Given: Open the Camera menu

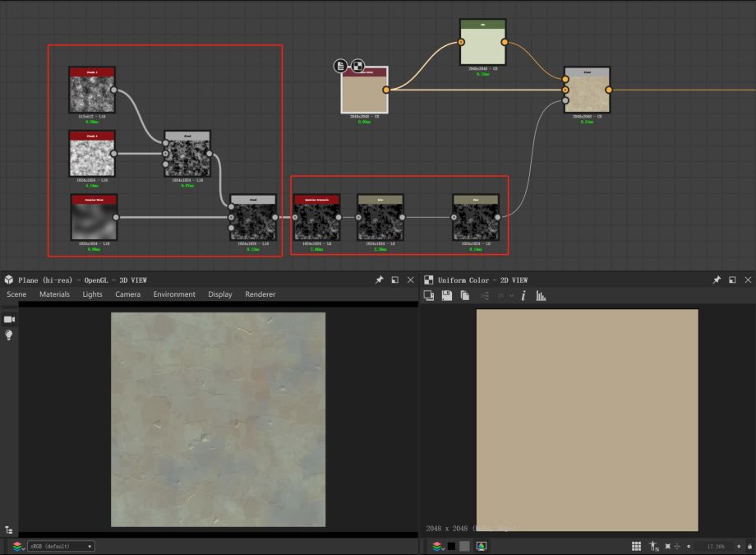Looking at the screenshot, I should point(127,294).
